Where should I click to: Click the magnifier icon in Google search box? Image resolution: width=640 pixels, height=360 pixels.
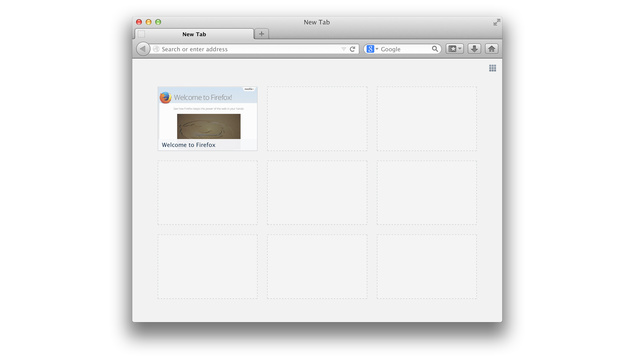tap(435, 49)
